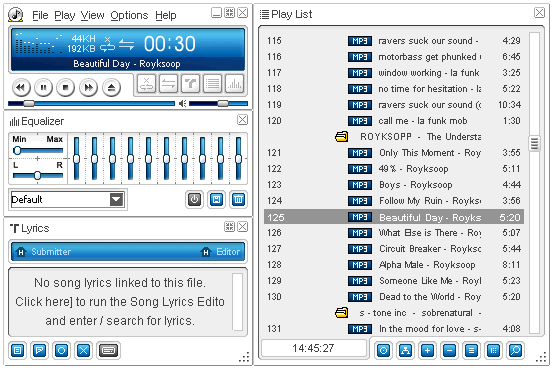Click the lyrics keyboard icon button
The height and width of the screenshot is (368, 553).
pos(108,351)
